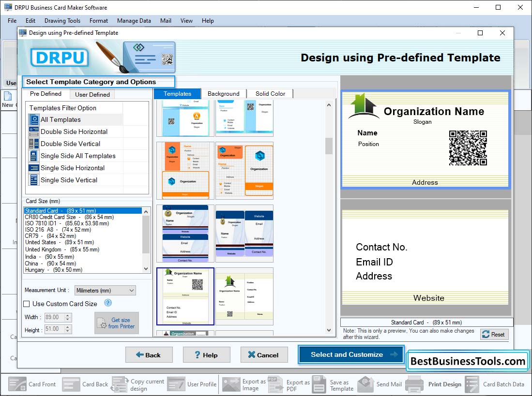Click Get size from Printer button
The image size is (532, 396).
pyautogui.click(x=116, y=323)
